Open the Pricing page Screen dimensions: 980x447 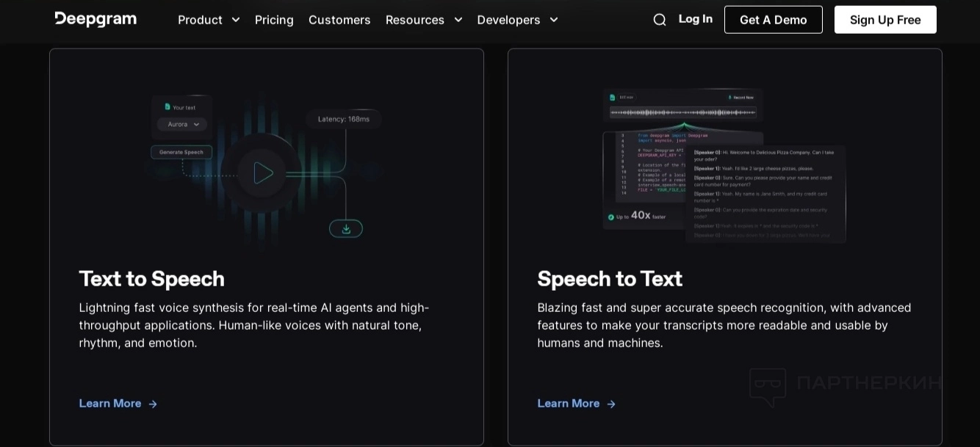(x=274, y=20)
